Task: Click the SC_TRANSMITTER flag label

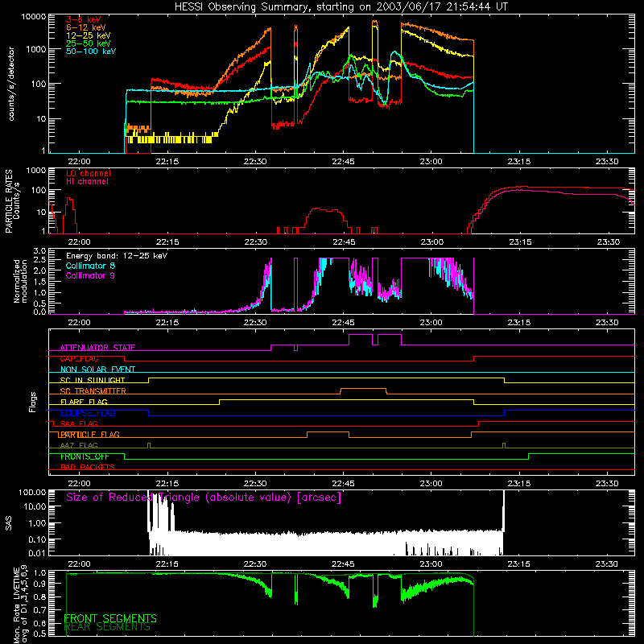Action: 93,391
